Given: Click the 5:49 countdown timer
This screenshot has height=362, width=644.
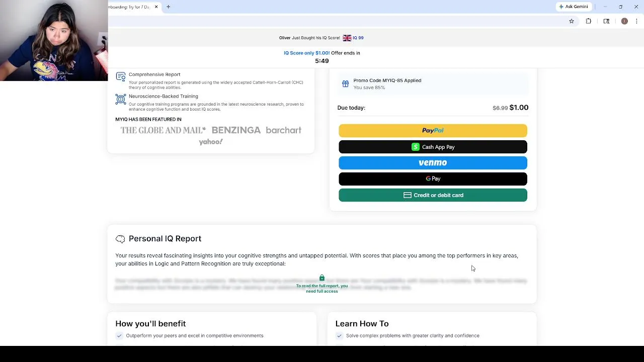Looking at the screenshot, I should point(322,61).
